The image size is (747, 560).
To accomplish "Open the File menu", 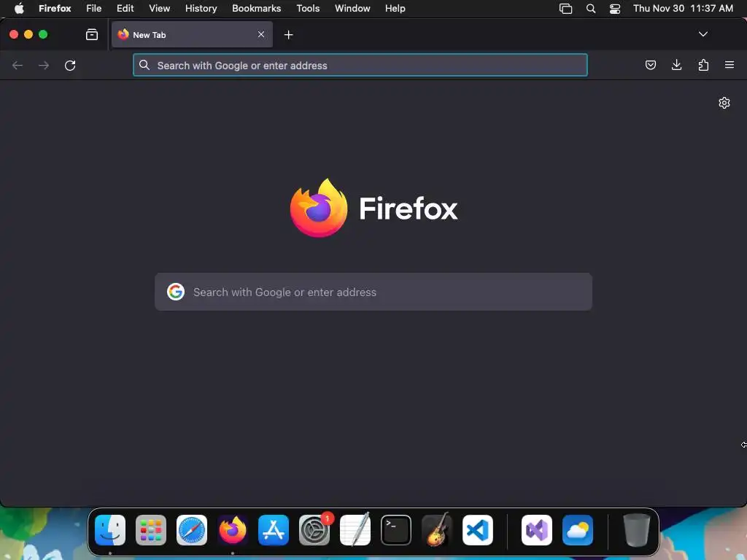I will pyautogui.click(x=94, y=8).
